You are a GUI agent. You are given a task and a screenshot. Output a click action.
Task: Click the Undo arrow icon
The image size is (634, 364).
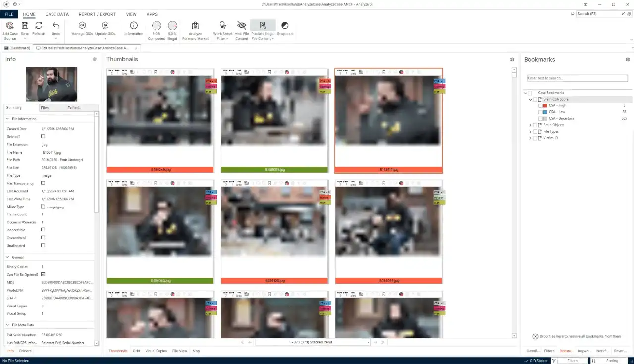coord(56,25)
